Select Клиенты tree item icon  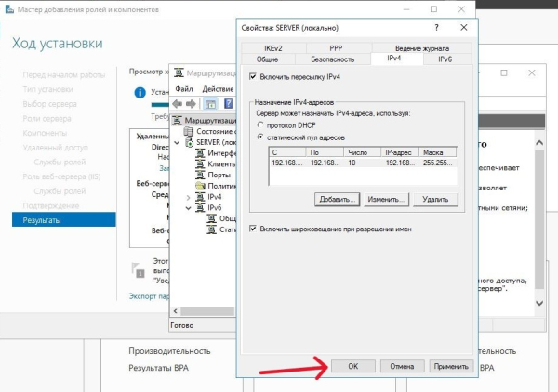point(200,164)
